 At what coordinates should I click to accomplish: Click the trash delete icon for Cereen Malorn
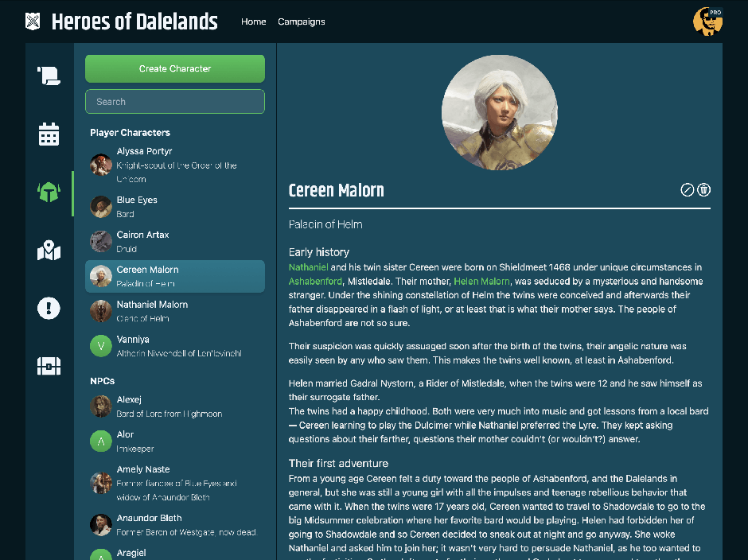click(703, 190)
